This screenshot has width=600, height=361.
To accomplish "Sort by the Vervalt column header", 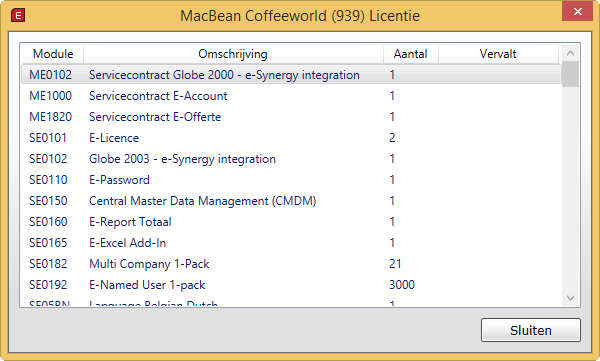I will coord(498,54).
